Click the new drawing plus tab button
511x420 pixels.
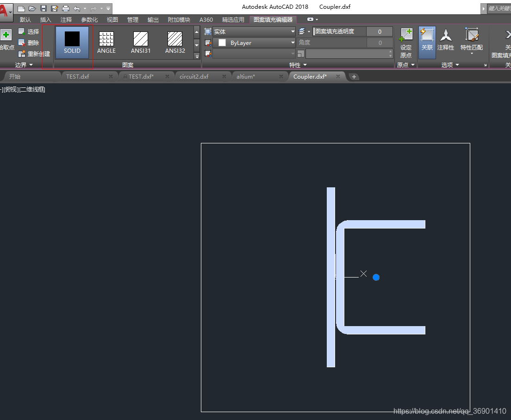(354, 77)
